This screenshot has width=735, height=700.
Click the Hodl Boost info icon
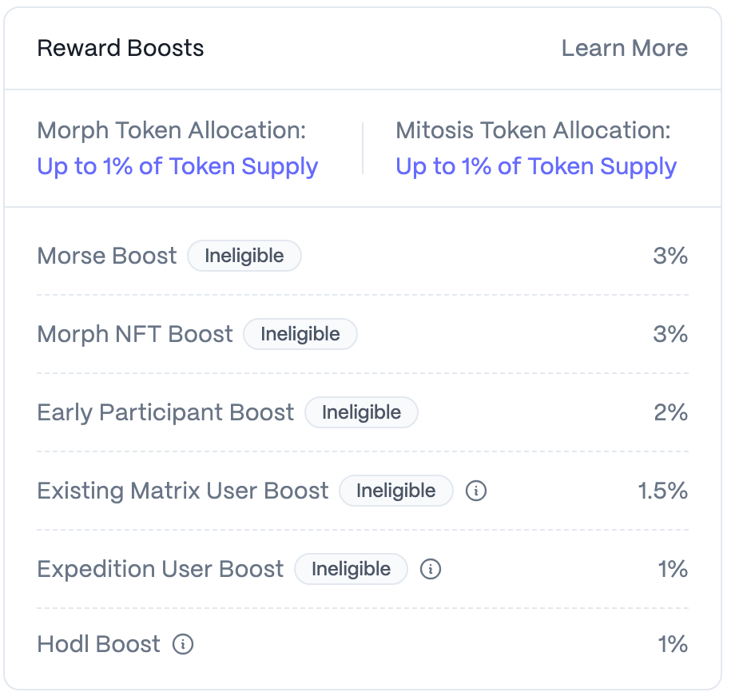coord(183,644)
